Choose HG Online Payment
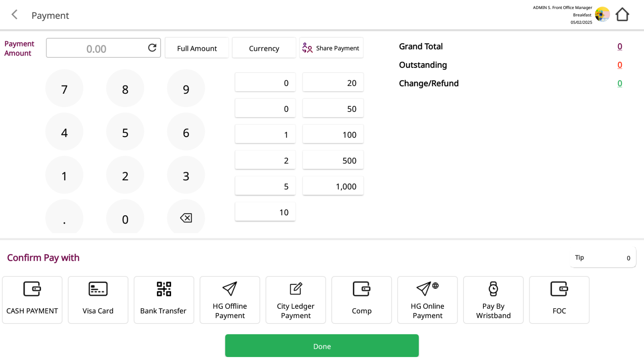The width and height of the screenshot is (644, 361). (427, 300)
